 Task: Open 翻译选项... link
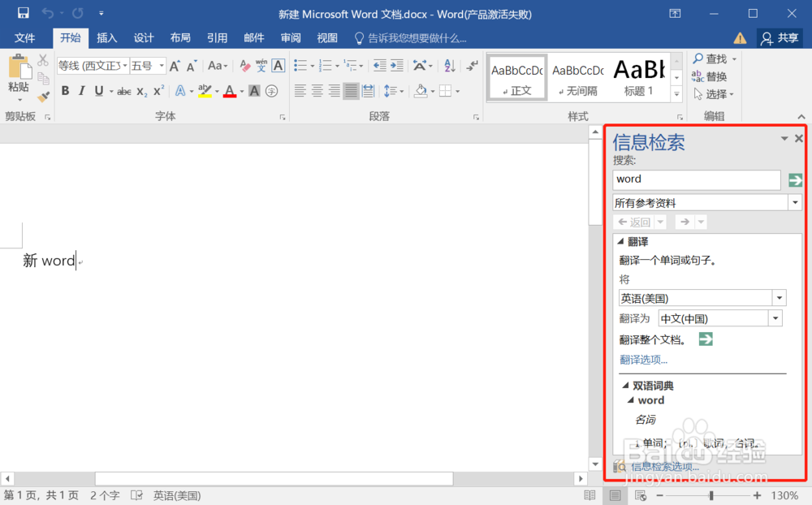pyautogui.click(x=644, y=360)
